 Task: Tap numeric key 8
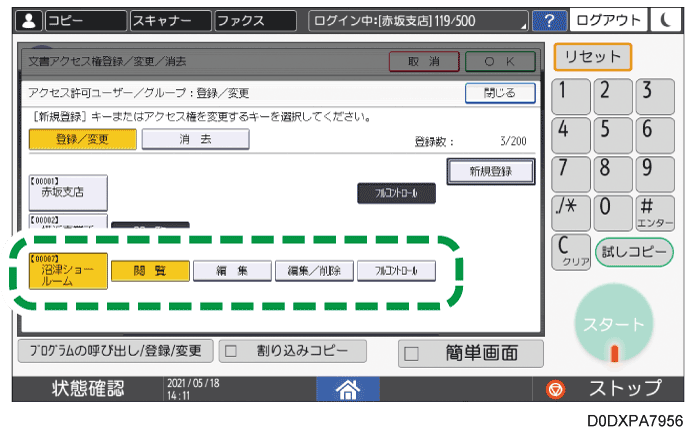coord(613,174)
